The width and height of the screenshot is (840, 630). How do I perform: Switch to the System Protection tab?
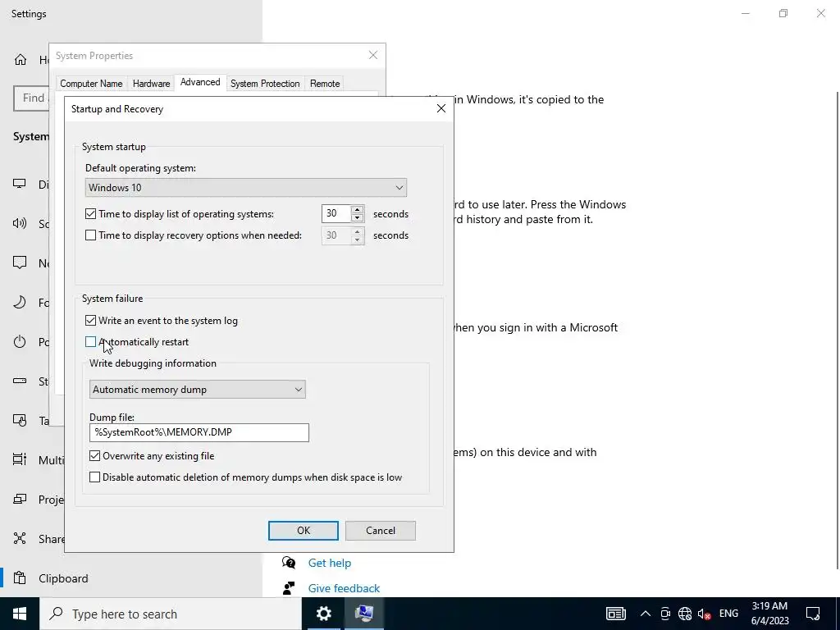pyautogui.click(x=265, y=84)
